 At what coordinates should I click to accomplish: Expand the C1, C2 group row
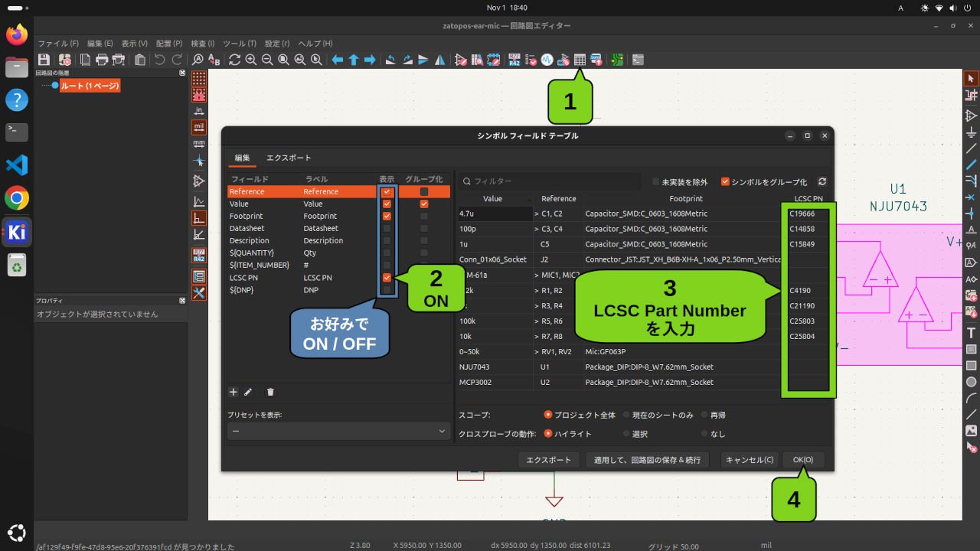[537, 214]
